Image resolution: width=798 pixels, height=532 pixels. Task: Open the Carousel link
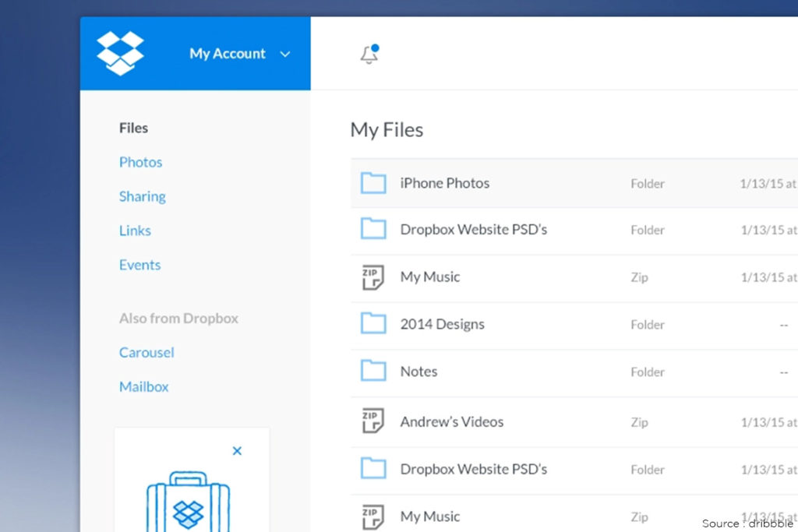(147, 353)
